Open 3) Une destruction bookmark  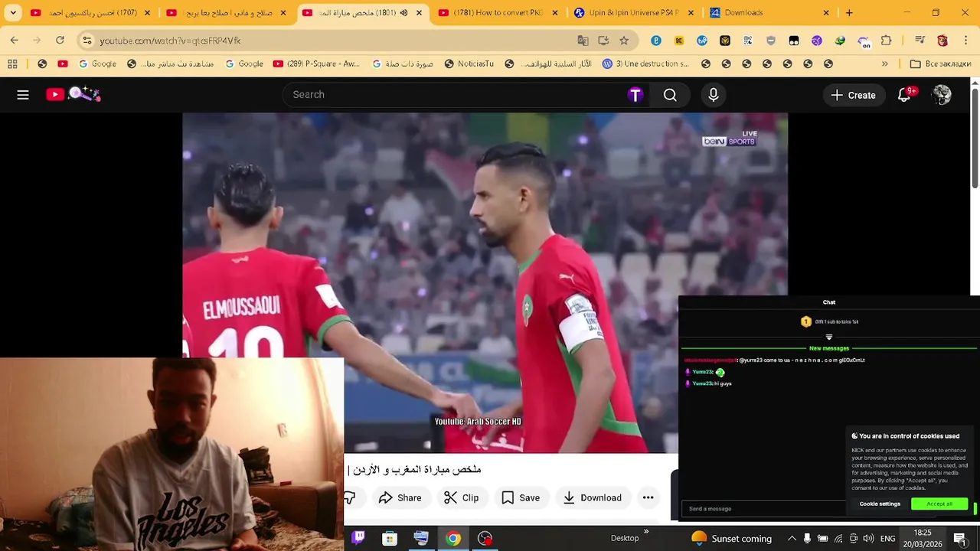pos(645,64)
